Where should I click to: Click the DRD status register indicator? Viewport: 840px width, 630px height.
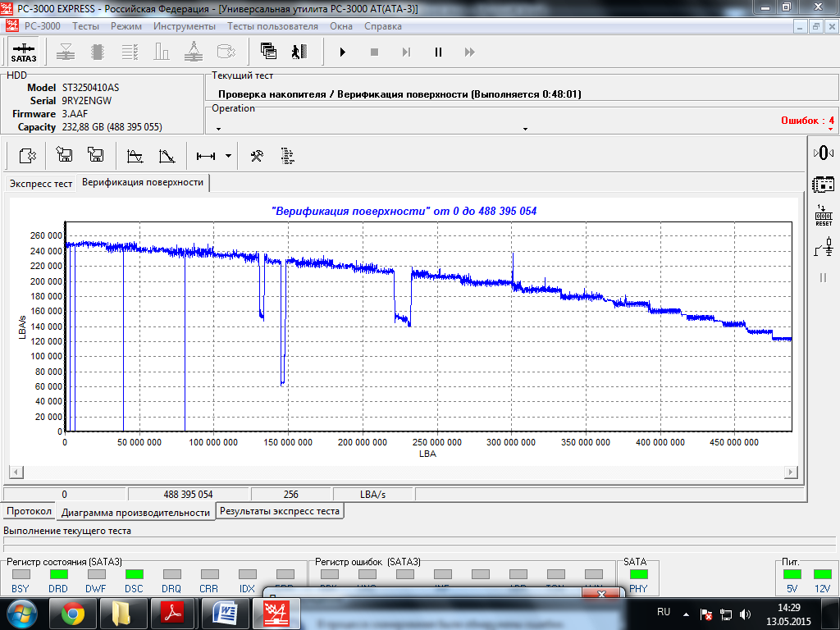click(x=58, y=574)
